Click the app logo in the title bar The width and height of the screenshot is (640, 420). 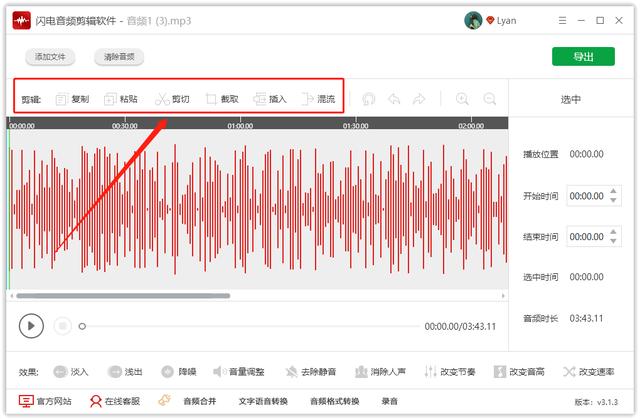[21, 20]
